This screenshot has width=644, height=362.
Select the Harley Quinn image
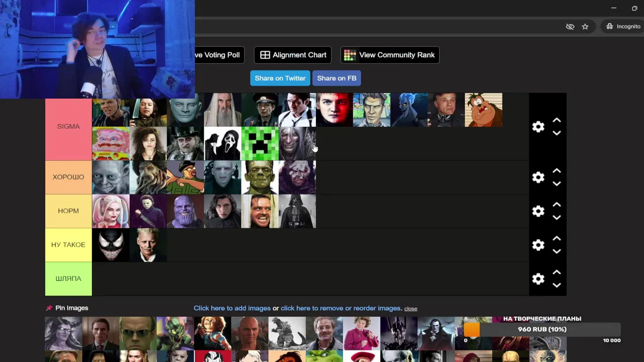tap(111, 211)
